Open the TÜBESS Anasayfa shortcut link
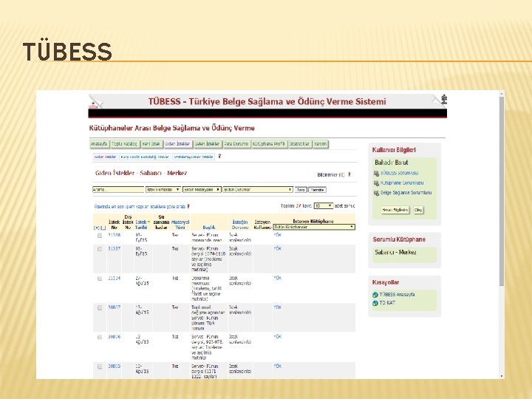The image size is (532, 399). coord(397,295)
